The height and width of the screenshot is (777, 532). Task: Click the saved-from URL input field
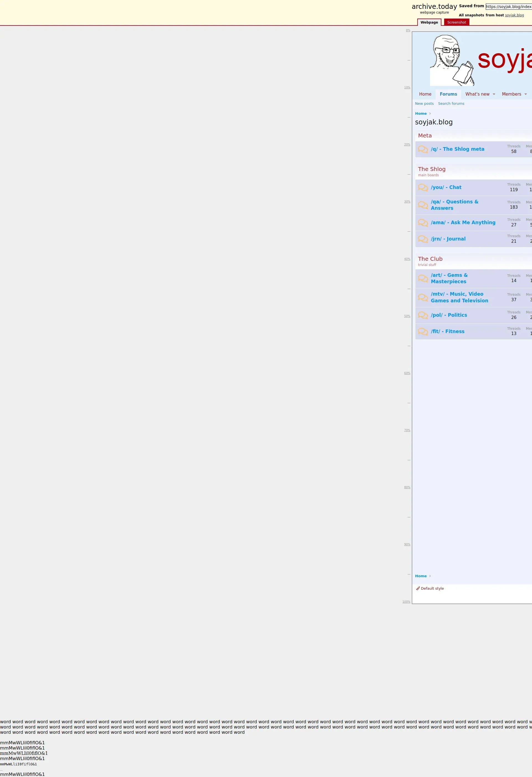508,7
